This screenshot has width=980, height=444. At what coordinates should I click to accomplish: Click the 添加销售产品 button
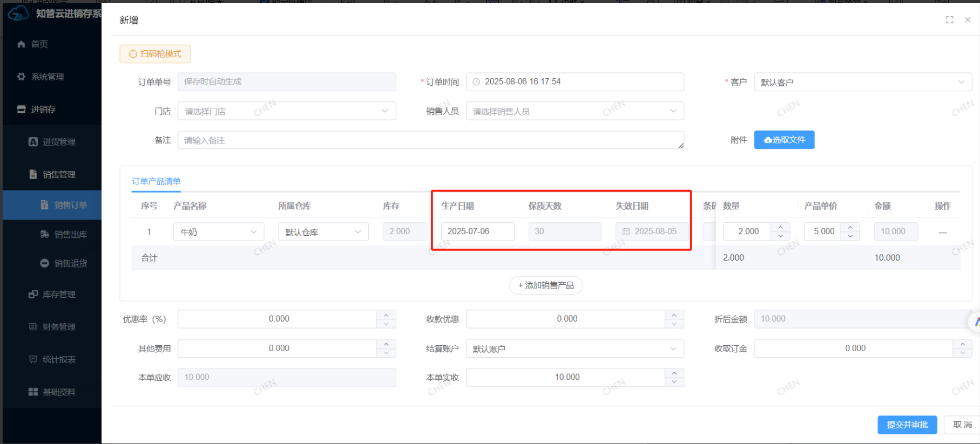point(545,285)
